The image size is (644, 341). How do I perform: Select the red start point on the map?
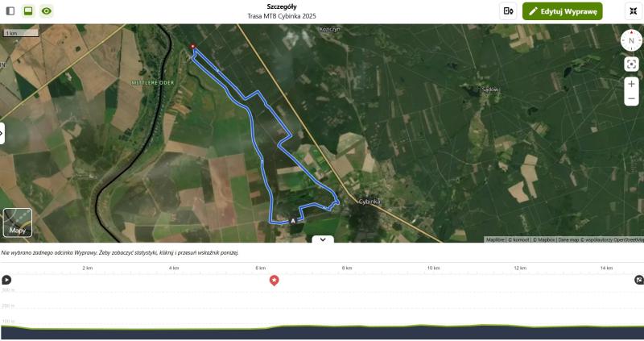coord(192,47)
